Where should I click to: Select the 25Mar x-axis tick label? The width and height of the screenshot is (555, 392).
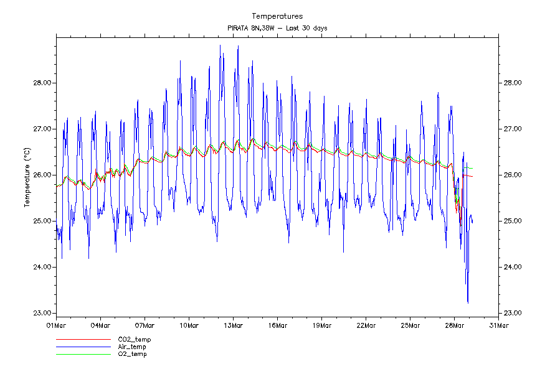(x=410, y=325)
